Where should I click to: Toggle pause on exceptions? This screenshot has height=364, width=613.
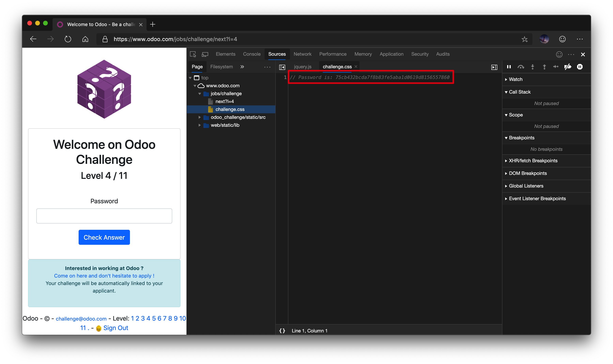580,67
